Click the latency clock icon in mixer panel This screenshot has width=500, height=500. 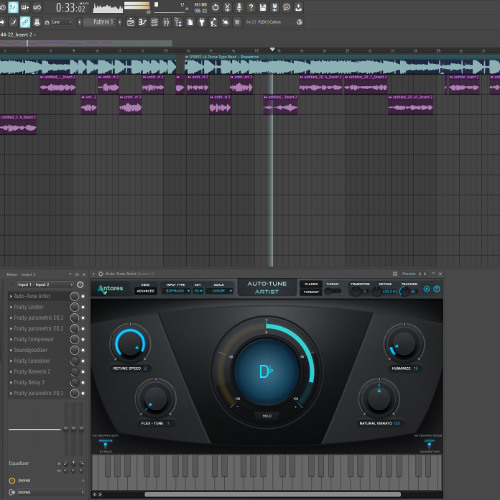(80, 285)
